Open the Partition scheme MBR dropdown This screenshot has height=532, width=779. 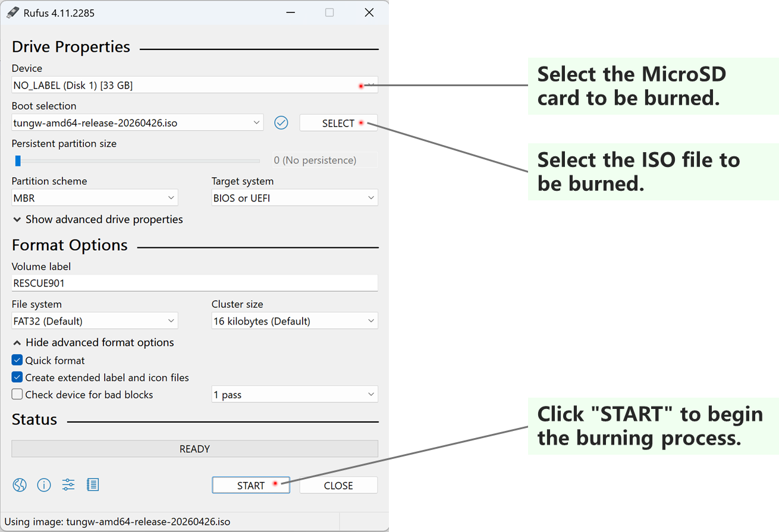(95, 198)
